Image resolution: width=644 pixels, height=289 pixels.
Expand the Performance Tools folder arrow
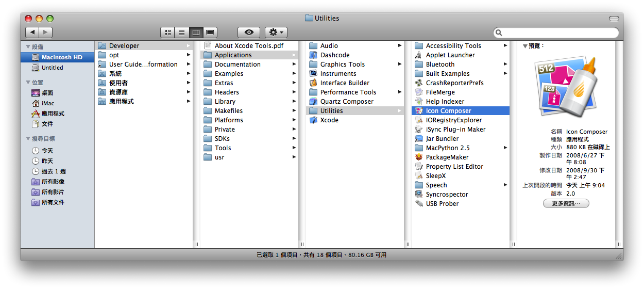[x=400, y=92]
